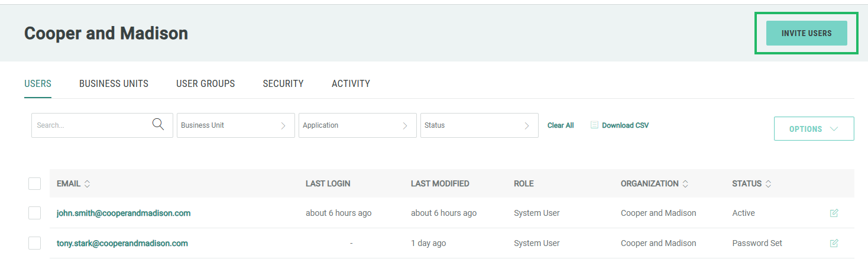Toggle the select-all users checkbox

pyautogui.click(x=34, y=184)
